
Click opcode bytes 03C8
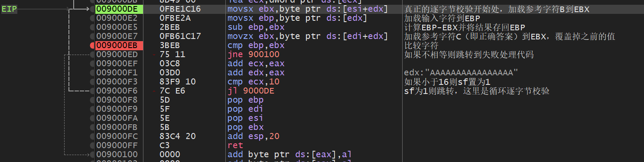coord(170,64)
